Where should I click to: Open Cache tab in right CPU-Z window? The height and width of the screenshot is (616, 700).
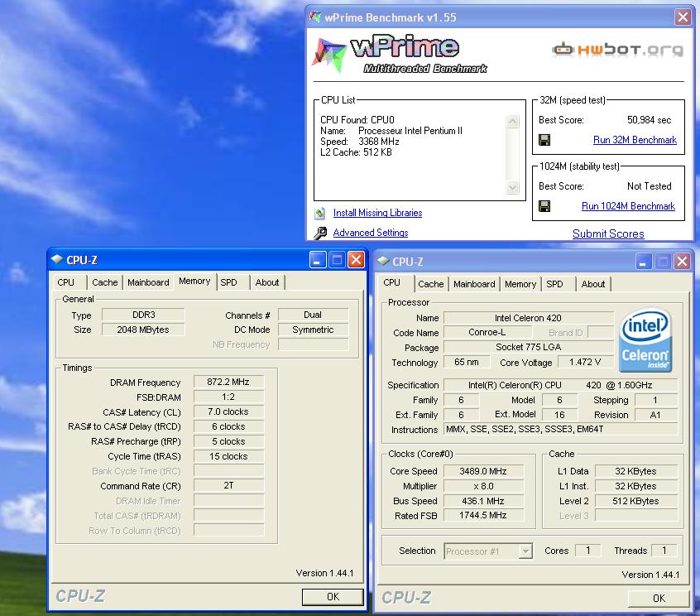click(430, 284)
